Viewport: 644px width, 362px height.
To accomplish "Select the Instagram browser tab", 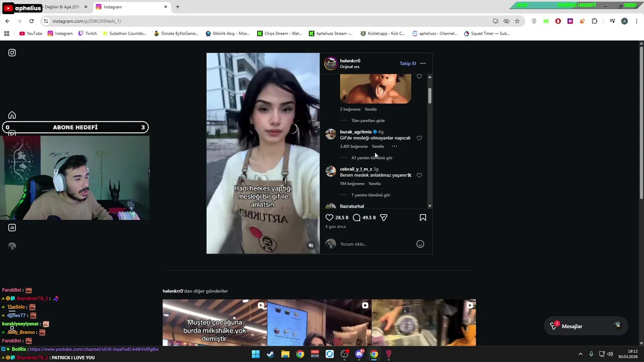I will tap(131, 7).
